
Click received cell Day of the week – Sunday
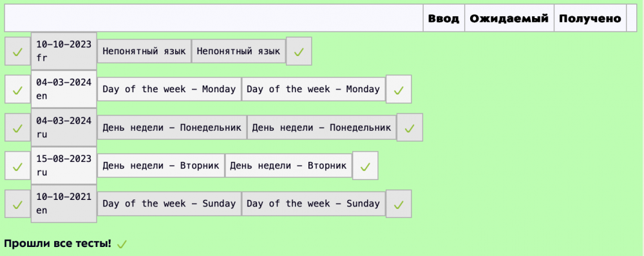314,204
